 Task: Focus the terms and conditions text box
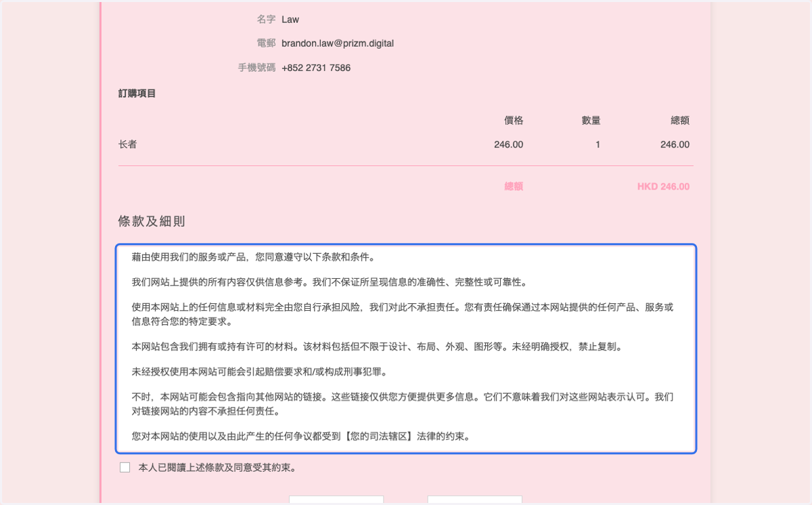[406, 349]
